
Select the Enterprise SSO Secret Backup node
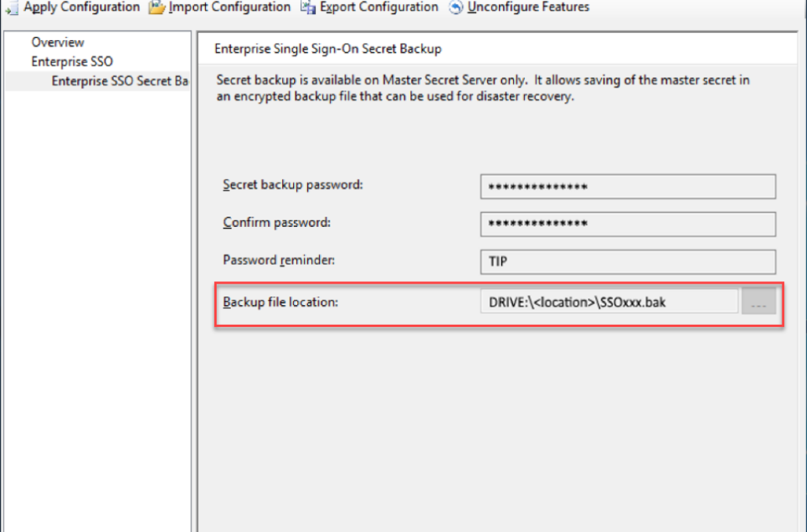[x=120, y=81]
